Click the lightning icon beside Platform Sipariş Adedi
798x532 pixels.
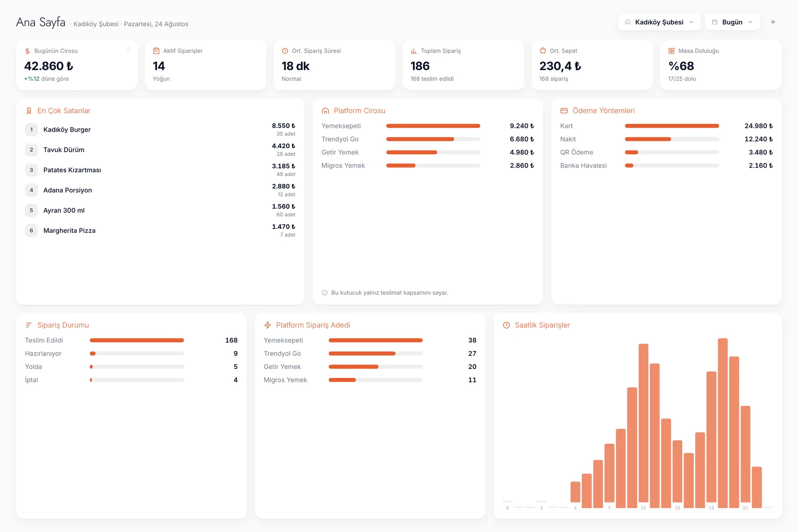coord(267,325)
